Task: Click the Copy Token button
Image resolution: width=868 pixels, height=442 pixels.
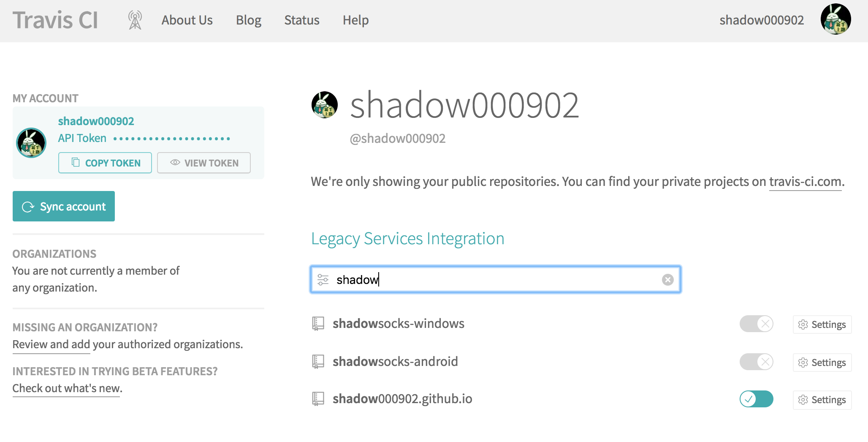Action: point(105,163)
